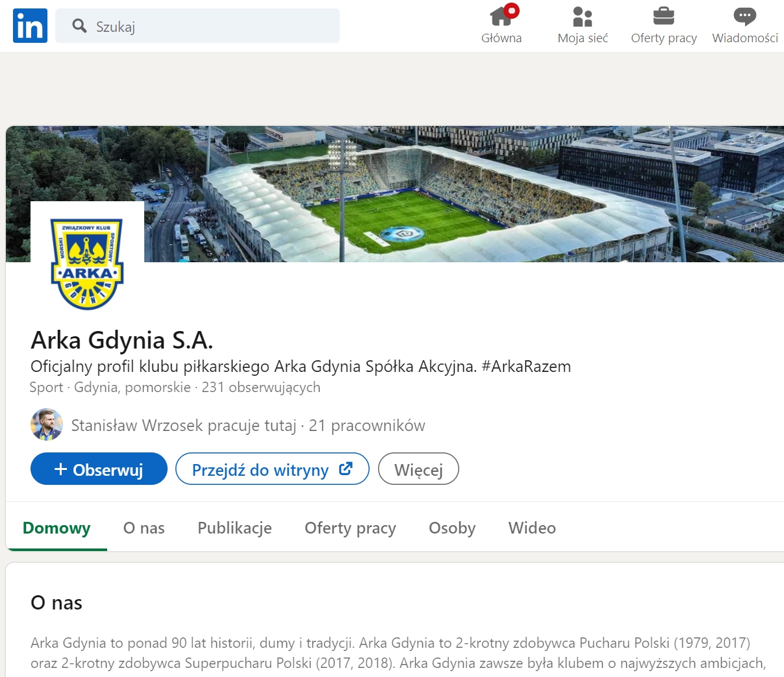Screen dimensions: 784x677
Task: Click the #ArkaRazem hashtag
Action: 526,367
